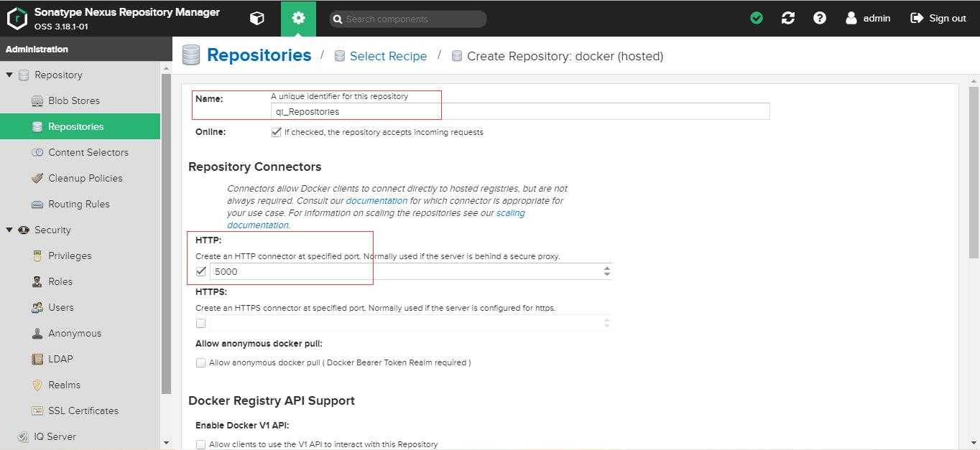The height and width of the screenshot is (450, 980).
Task: Click the admin account button
Action: point(868,19)
